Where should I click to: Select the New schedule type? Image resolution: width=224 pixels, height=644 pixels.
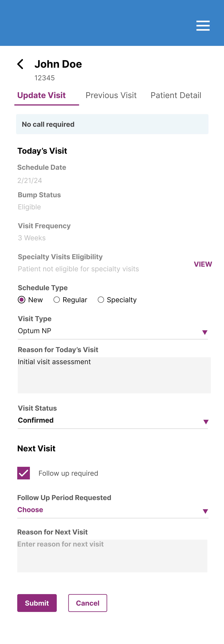point(22,299)
